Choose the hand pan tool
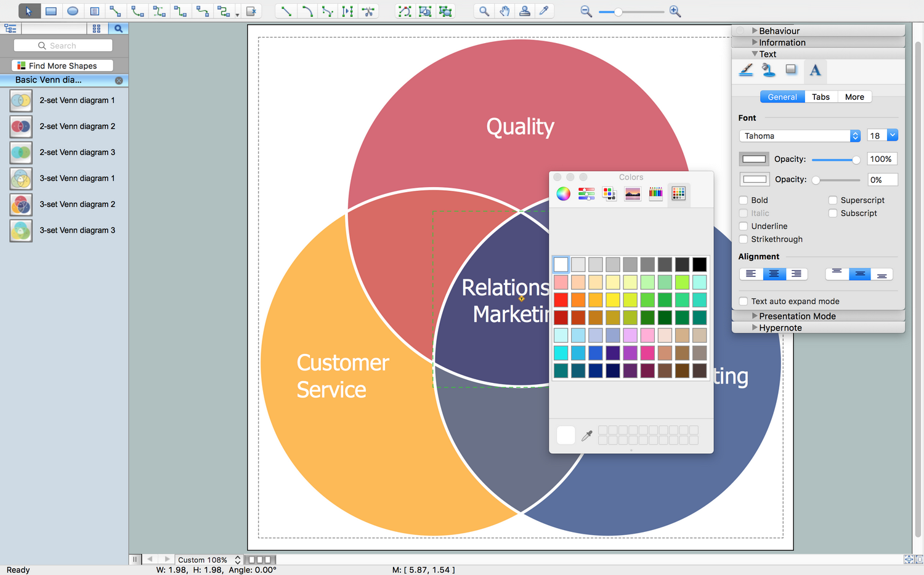 pyautogui.click(x=505, y=11)
